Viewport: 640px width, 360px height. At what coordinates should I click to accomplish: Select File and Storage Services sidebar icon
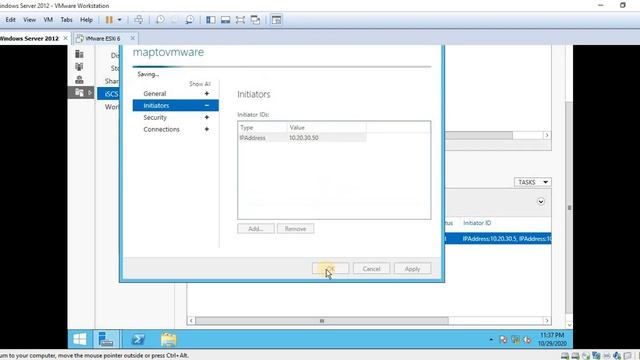click(x=79, y=92)
